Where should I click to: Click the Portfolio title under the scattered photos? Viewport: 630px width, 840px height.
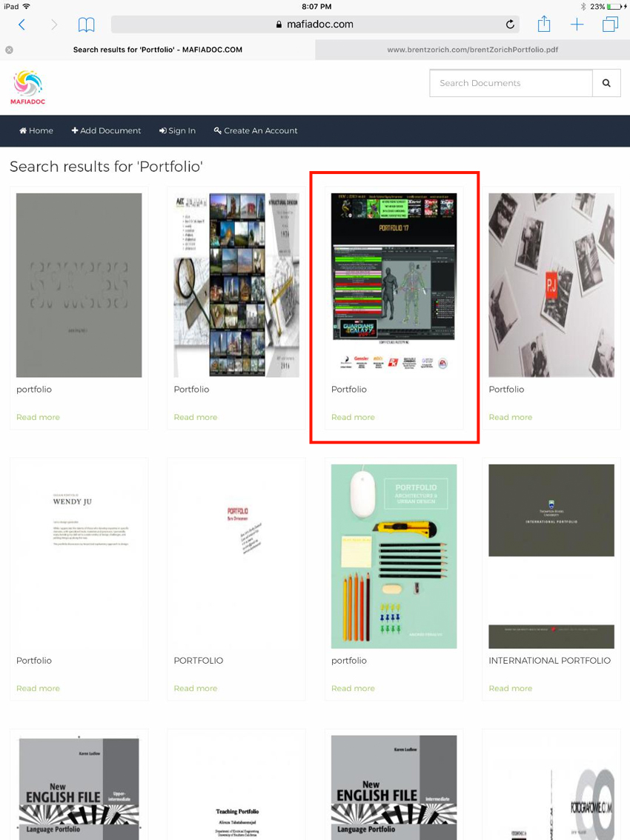point(506,390)
